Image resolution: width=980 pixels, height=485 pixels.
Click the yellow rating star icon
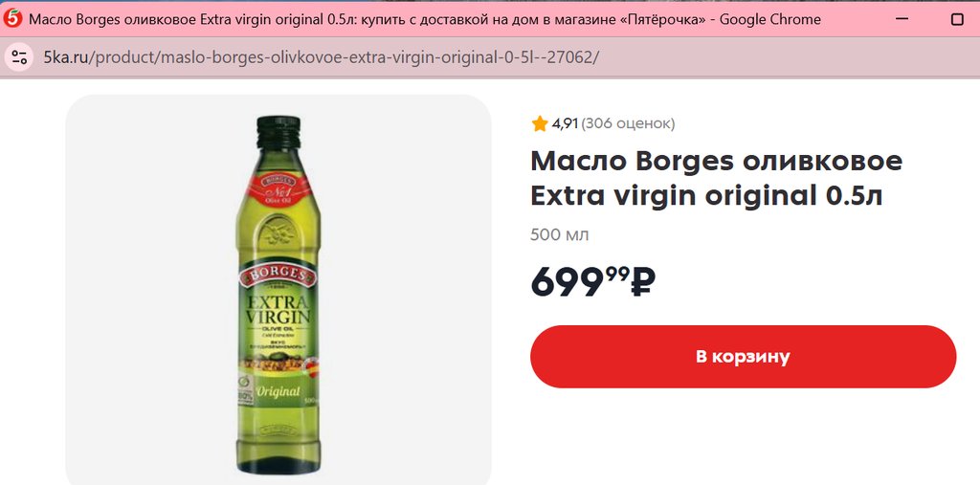pyautogui.click(x=540, y=123)
